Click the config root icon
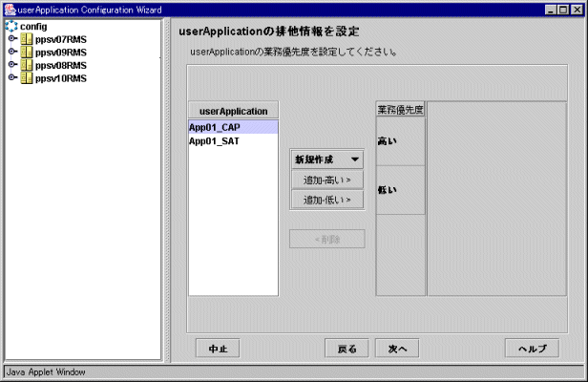 pos(11,27)
